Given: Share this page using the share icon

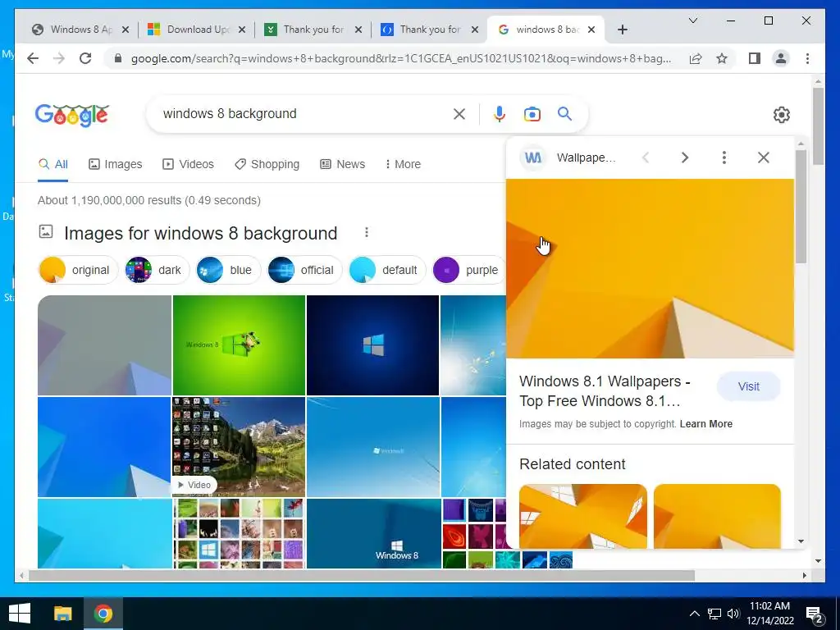Looking at the screenshot, I should coord(696,58).
